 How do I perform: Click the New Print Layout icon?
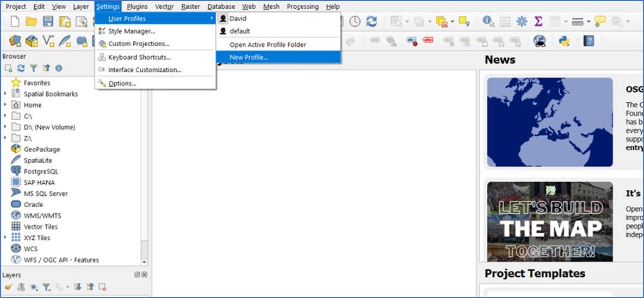click(65, 21)
